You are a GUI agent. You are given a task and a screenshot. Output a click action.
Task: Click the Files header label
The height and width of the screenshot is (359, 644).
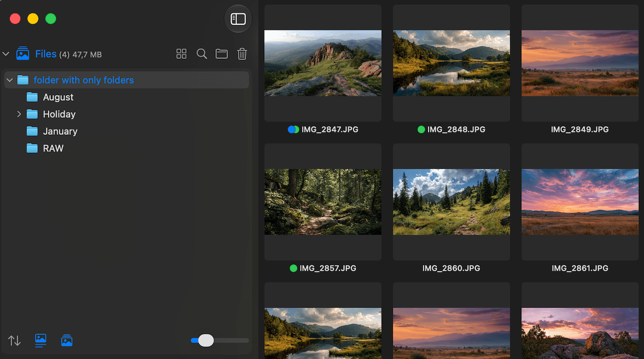click(46, 54)
